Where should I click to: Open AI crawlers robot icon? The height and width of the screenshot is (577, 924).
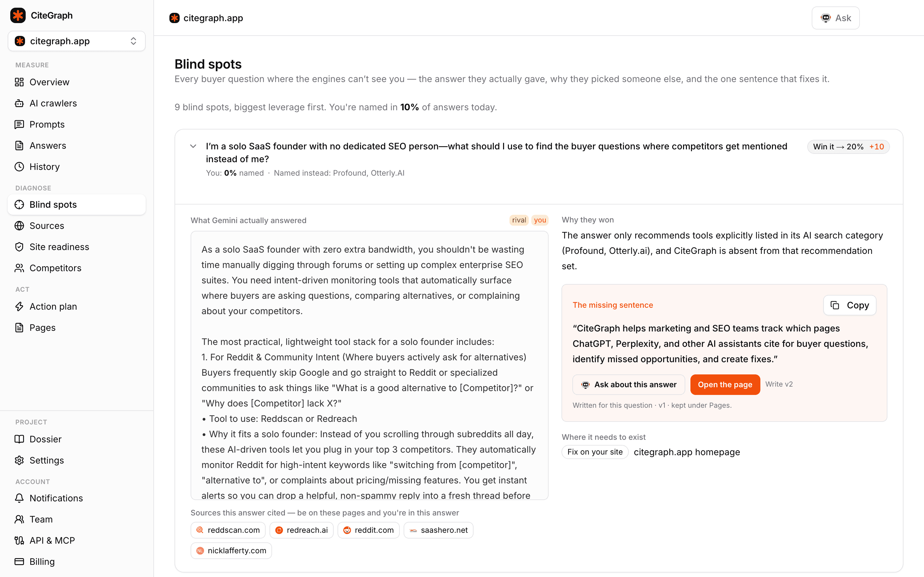[x=19, y=104]
